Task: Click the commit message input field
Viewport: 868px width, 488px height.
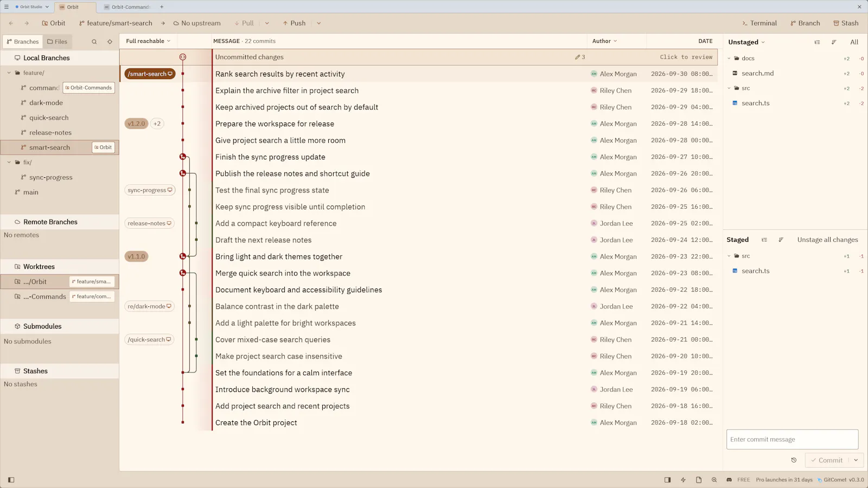Action: click(x=792, y=439)
